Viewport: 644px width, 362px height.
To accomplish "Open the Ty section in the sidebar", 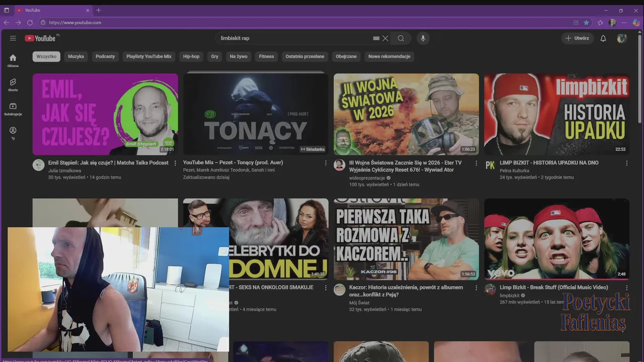I will 13,133.
